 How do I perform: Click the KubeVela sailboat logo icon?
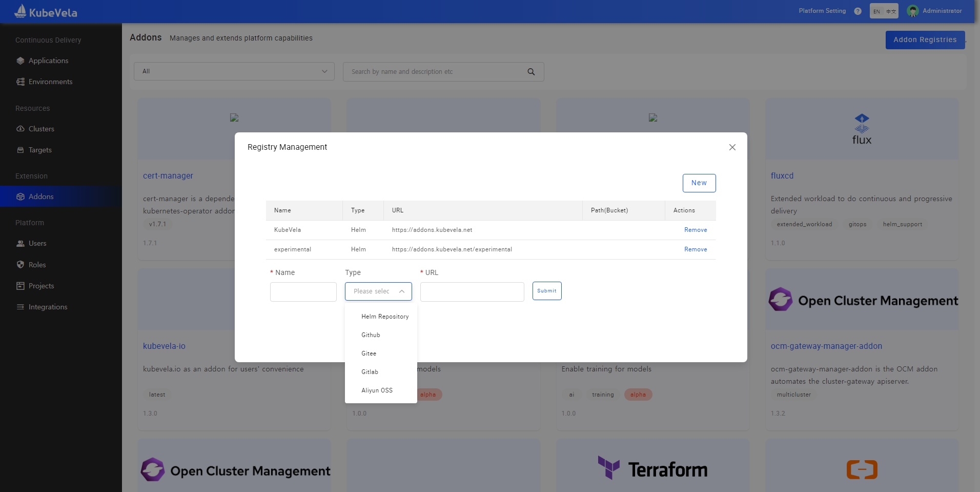[21, 11]
